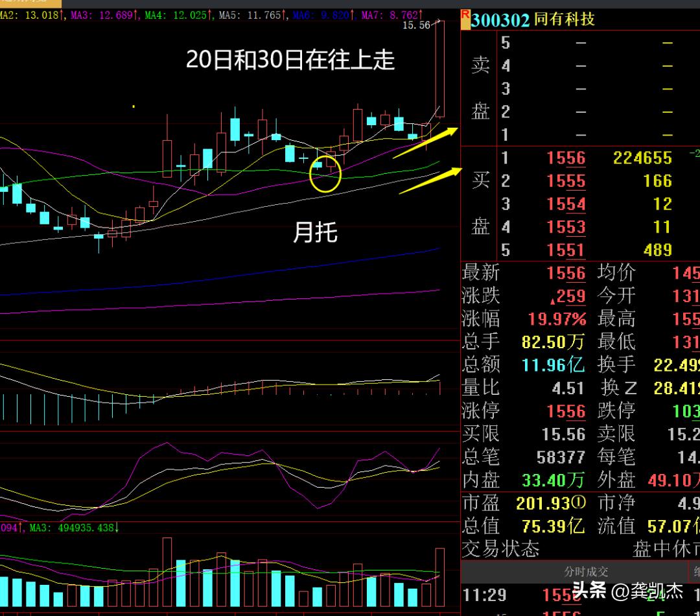Image resolution: width=700 pixels, height=616 pixels.
Task: Click the tall limit-up candlestick at chart's right edge
Action: click(439, 69)
